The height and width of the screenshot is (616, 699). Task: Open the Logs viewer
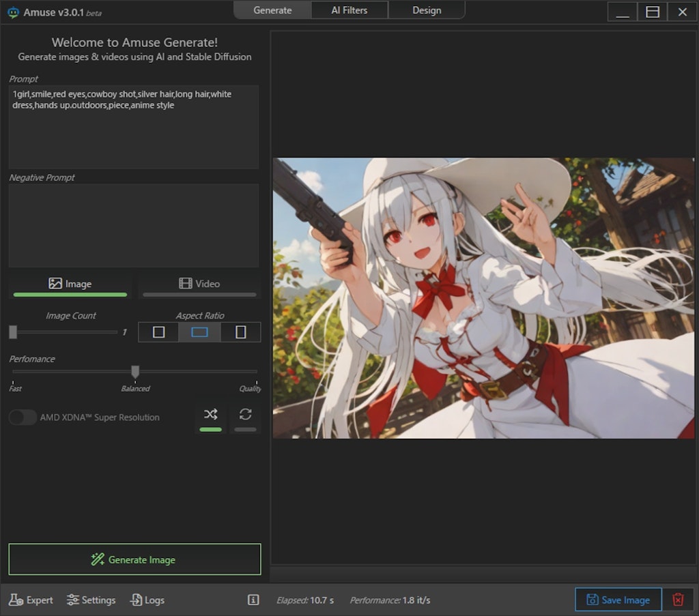click(x=147, y=600)
